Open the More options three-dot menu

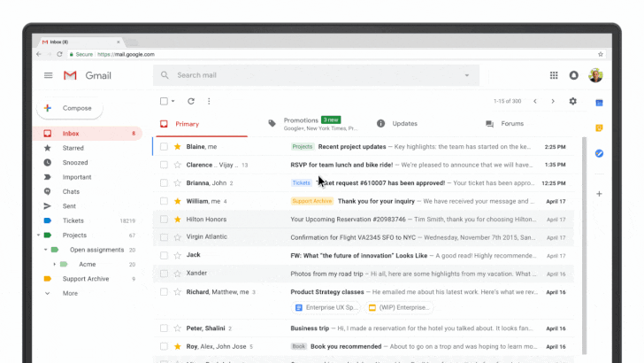tap(209, 101)
